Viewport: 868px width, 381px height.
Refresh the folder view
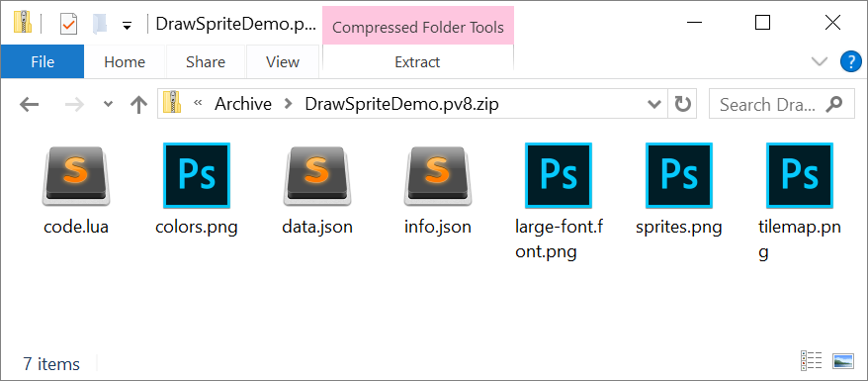click(682, 104)
